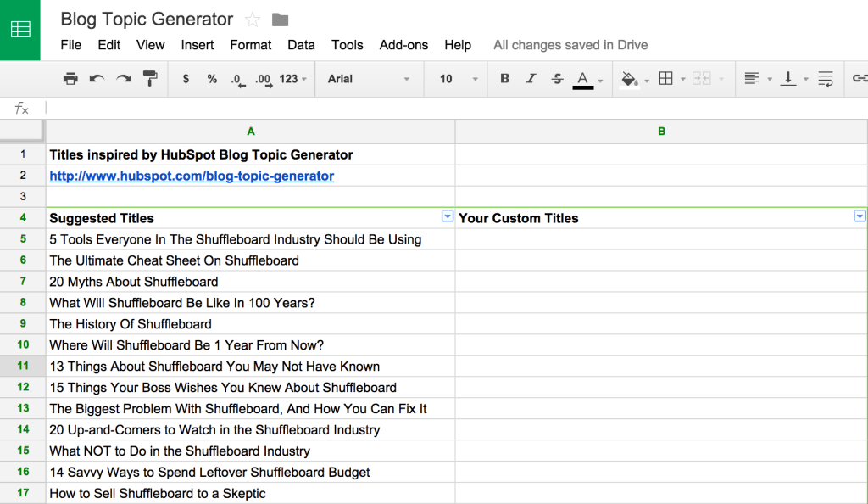Click the Vertical align icon
The height and width of the screenshot is (504, 868).
click(787, 79)
